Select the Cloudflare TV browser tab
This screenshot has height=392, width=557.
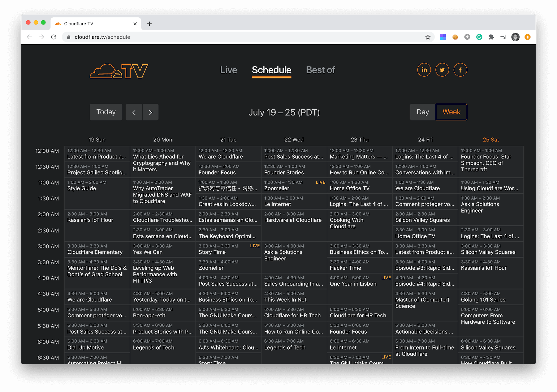(x=96, y=24)
